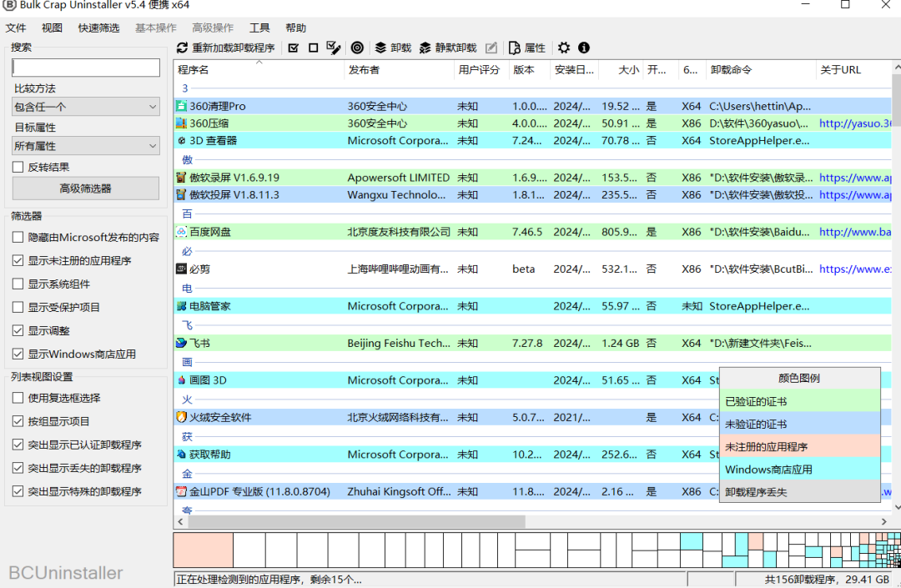Click the edit pencil toolbar icon
This screenshot has width=901, height=588.
(x=491, y=48)
